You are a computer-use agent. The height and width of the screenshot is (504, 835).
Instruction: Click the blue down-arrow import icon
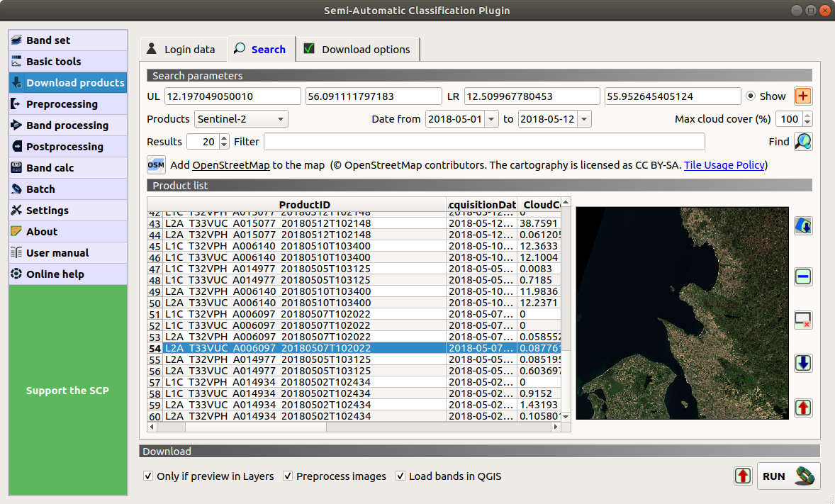click(803, 364)
